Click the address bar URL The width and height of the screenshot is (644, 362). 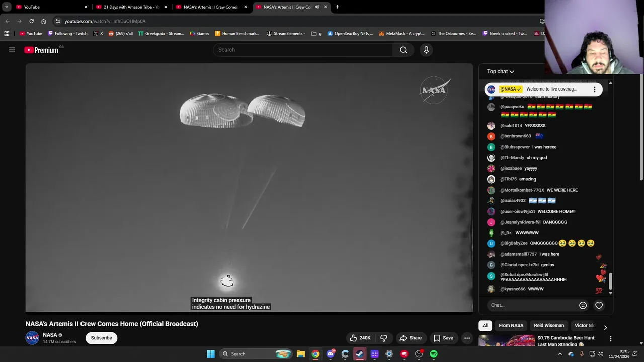[105, 21]
